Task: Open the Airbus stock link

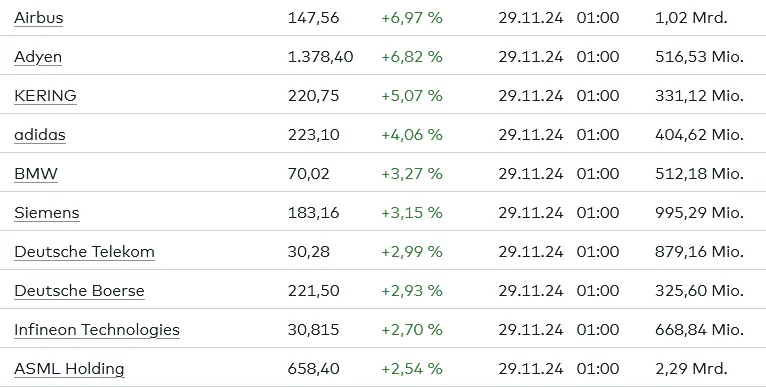Action: pos(39,18)
